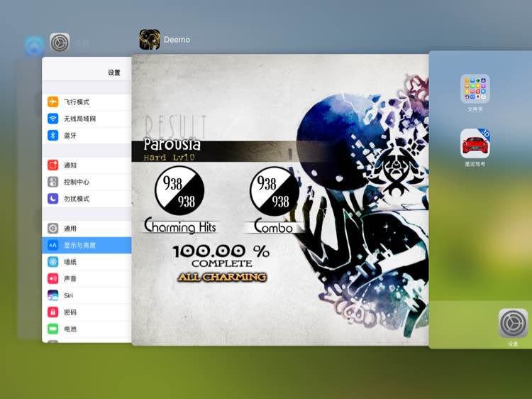
Task: Tap the General gear icon in Settings
Action: point(53,228)
